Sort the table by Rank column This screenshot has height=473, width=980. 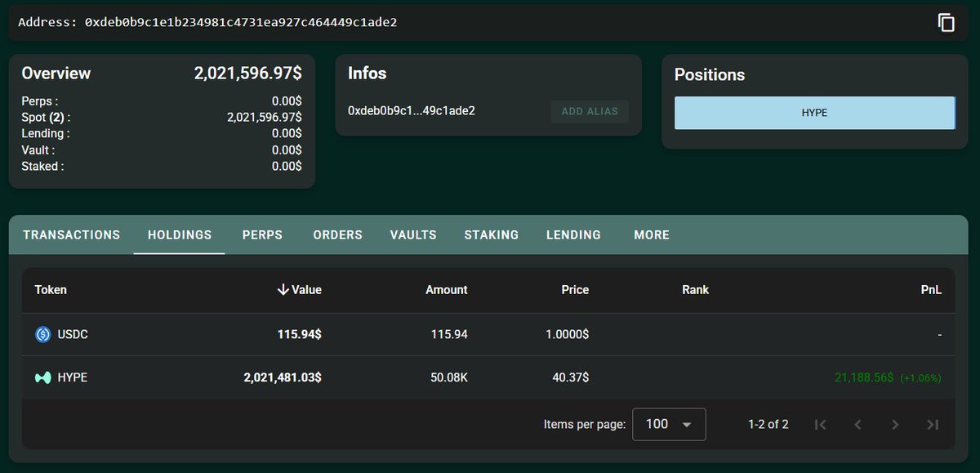pyautogui.click(x=695, y=289)
